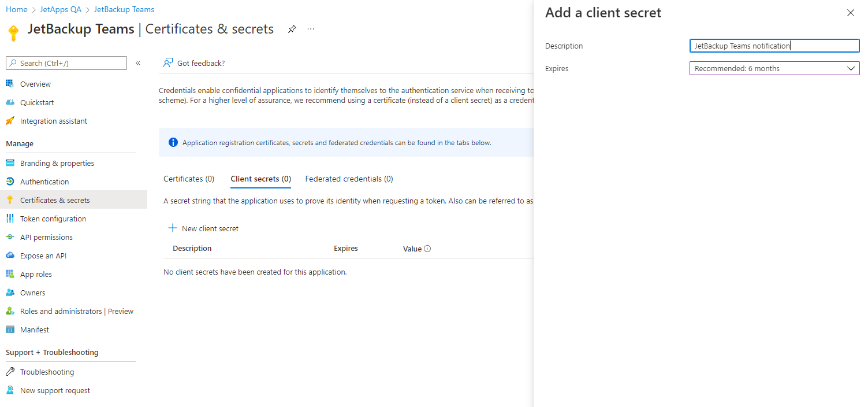Click the Expose an API cloud icon
This screenshot has height=407, width=868.
tap(10, 256)
